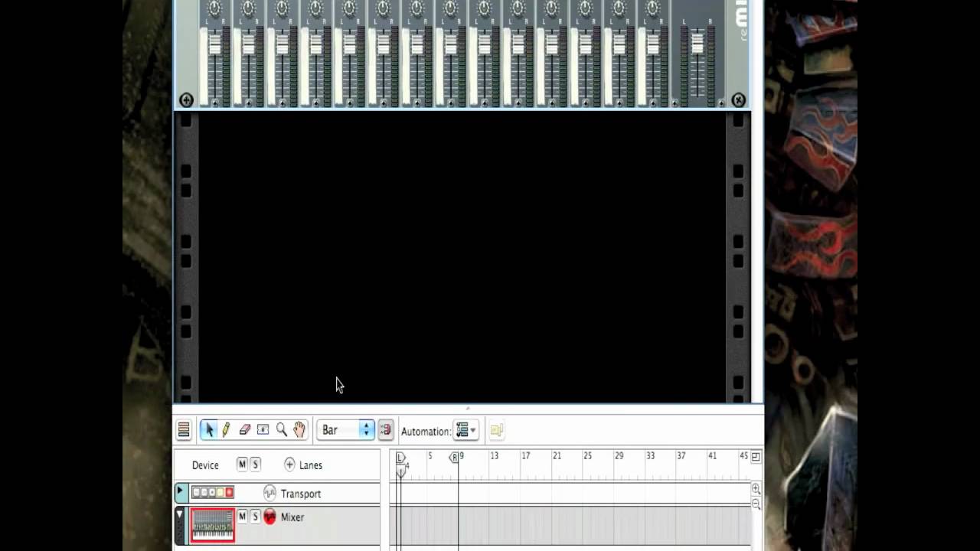Click the Transport track name
Viewport: 980px width, 551px height.
click(300, 494)
